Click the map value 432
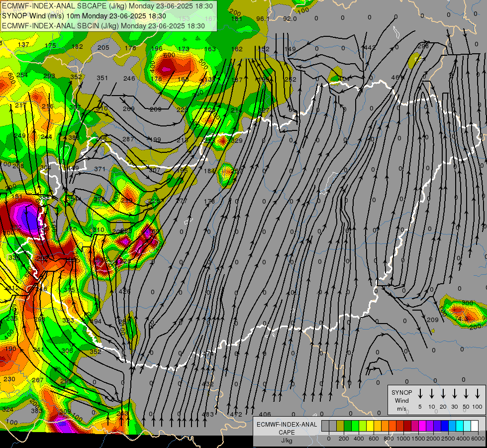This screenshot has height=448, width=487. [x=208, y=384]
